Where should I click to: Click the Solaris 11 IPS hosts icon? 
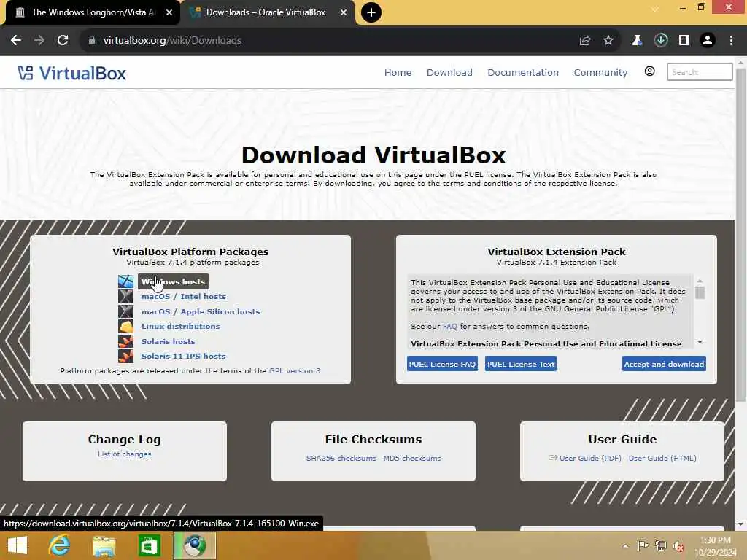(x=125, y=356)
